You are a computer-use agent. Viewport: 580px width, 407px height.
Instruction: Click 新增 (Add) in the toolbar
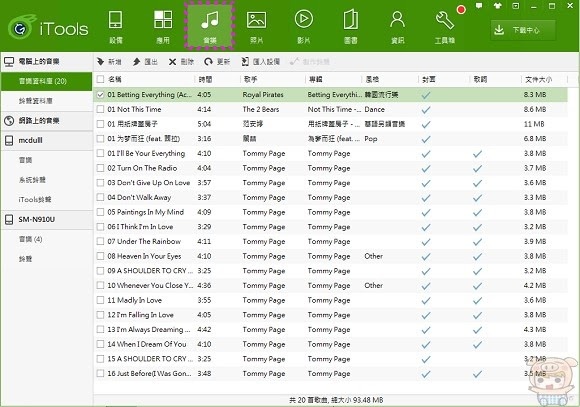coord(109,62)
